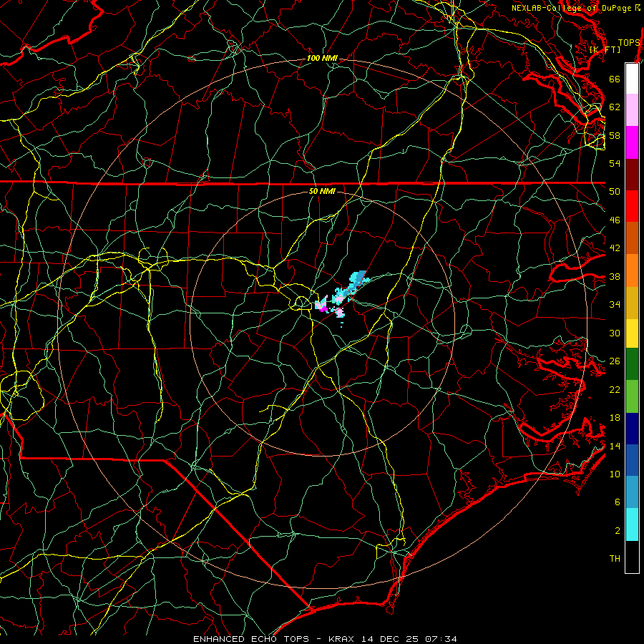Image resolution: width=644 pixels, height=644 pixels.
Task: Click the 50 NMI range ring label
Action: (322, 191)
